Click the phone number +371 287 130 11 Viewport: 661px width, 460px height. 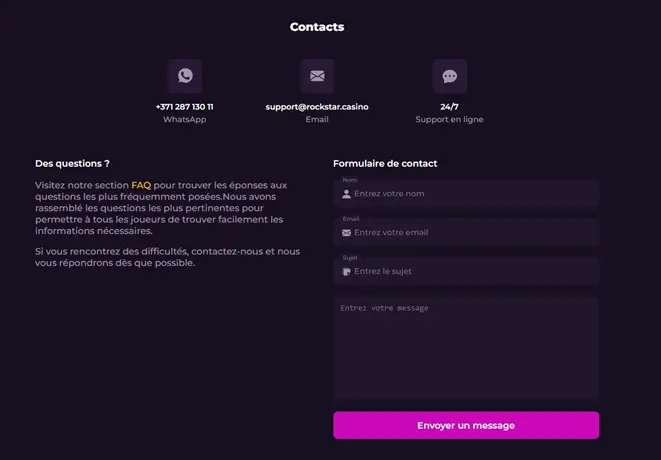click(x=185, y=106)
